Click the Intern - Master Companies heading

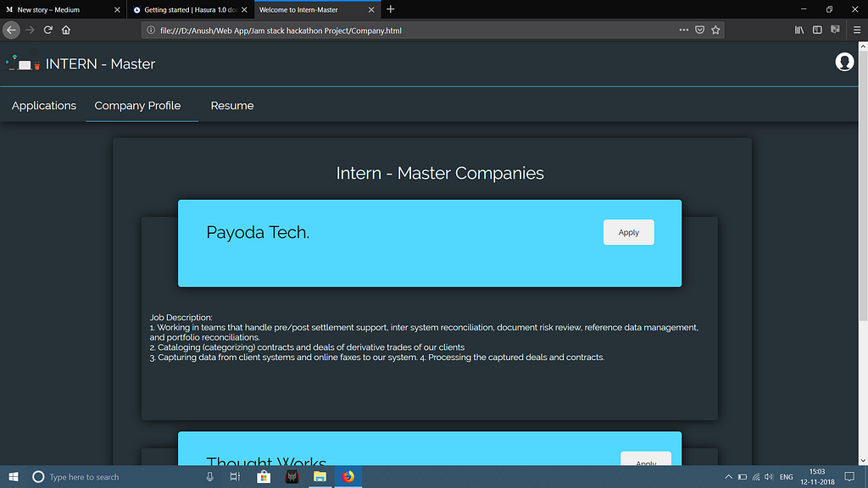(440, 173)
